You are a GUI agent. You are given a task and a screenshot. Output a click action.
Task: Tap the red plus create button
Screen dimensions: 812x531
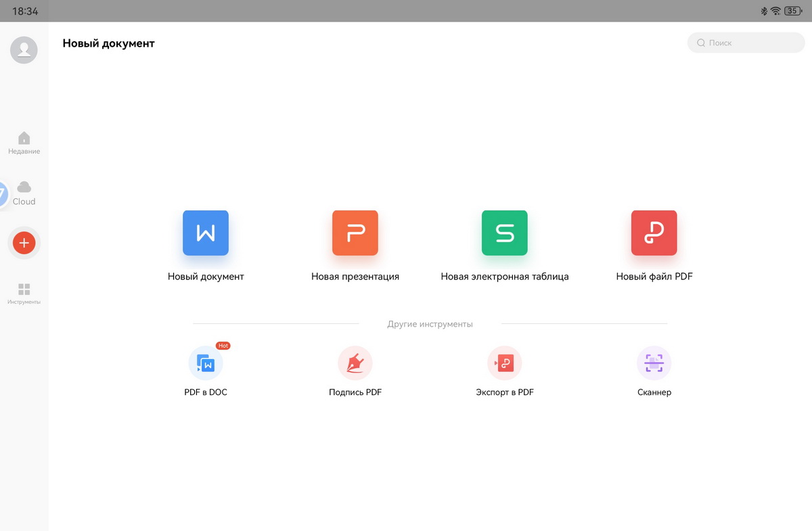[x=24, y=243]
